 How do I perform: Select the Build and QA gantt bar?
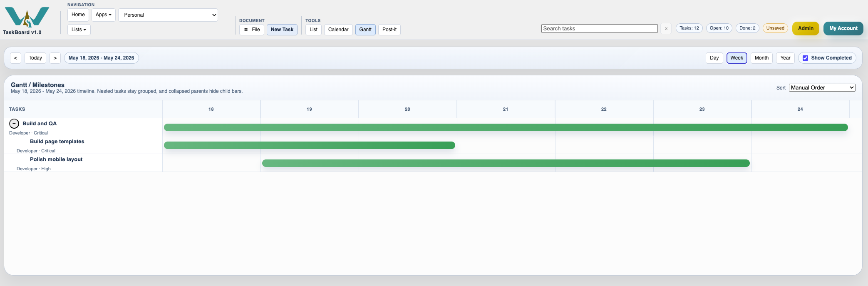tap(506, 127)
